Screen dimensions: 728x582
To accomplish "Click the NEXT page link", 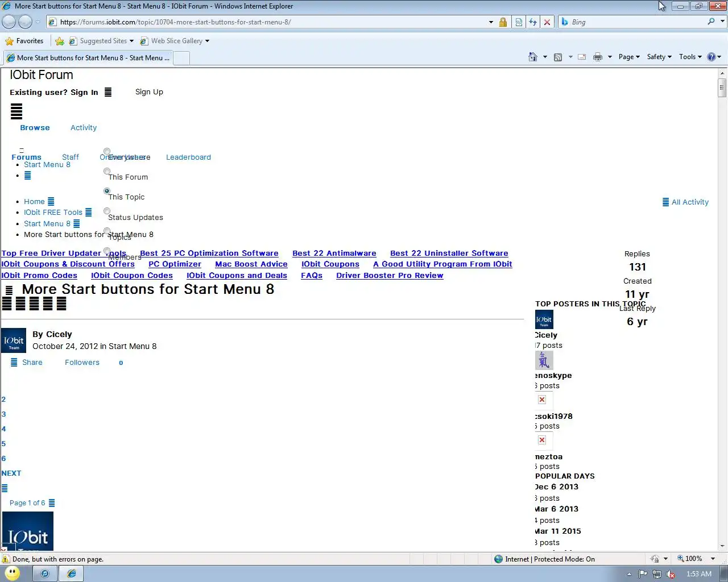I will 11,473.
